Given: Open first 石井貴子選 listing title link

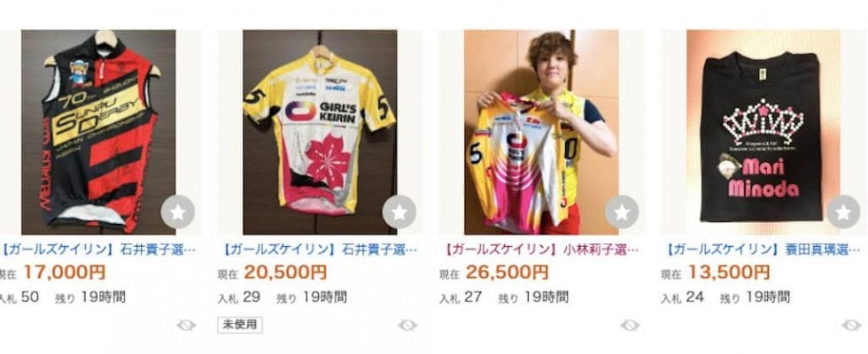Looking at the screenshot, I should (98, 250).
